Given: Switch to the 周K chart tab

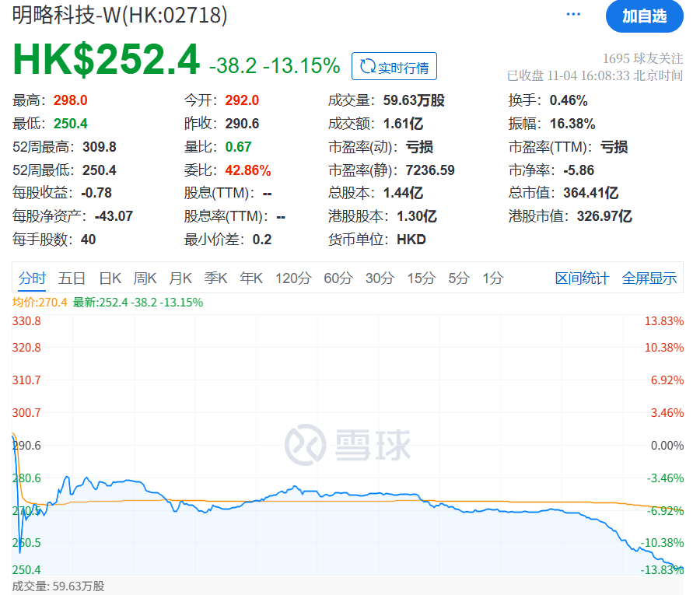Looking at the screenshot, I should [145, 278].
